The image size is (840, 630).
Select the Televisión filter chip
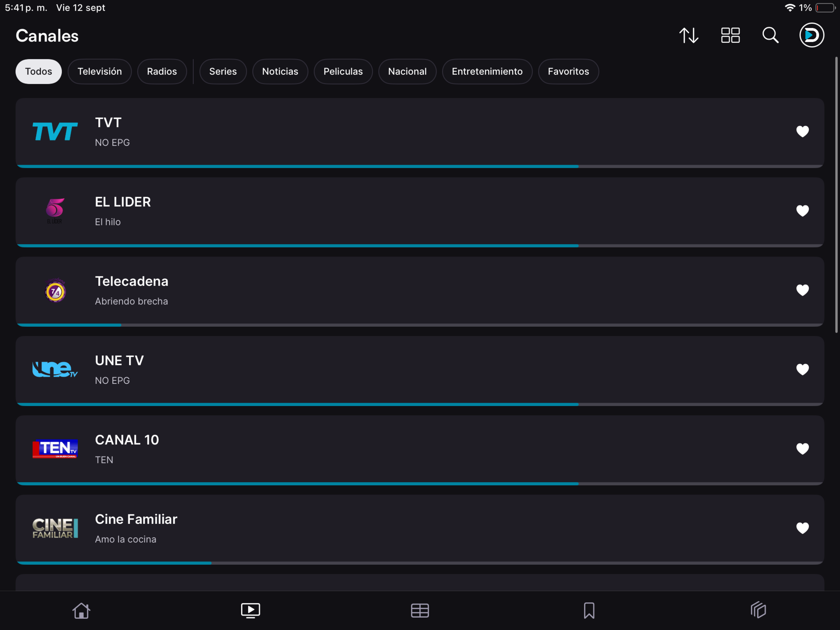click(x=100, y=71)
